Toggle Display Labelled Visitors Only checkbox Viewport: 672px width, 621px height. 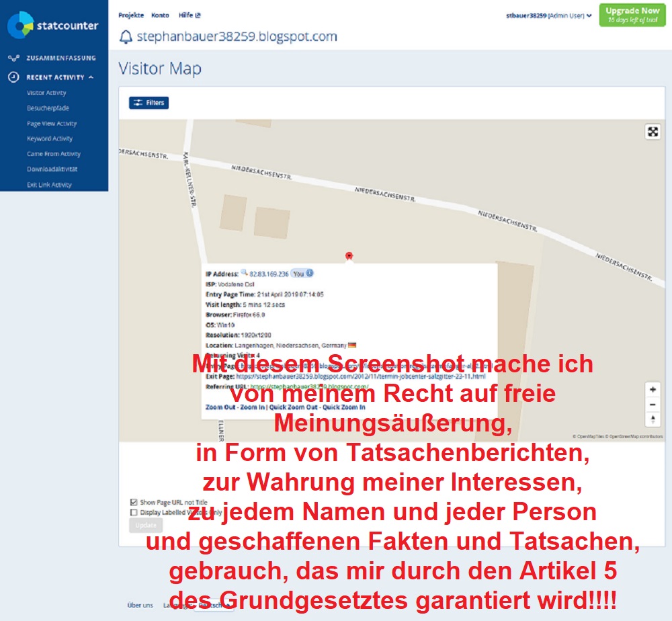coord(134,512)
